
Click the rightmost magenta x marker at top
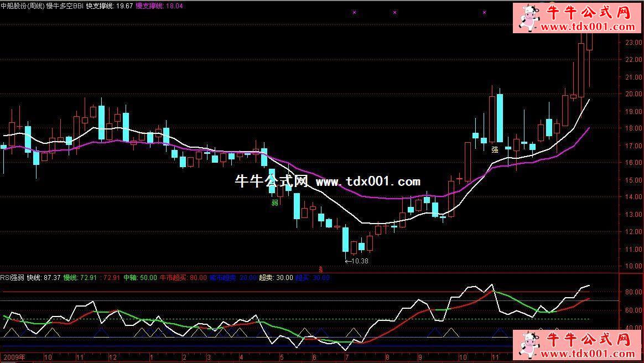pos(485,12)
